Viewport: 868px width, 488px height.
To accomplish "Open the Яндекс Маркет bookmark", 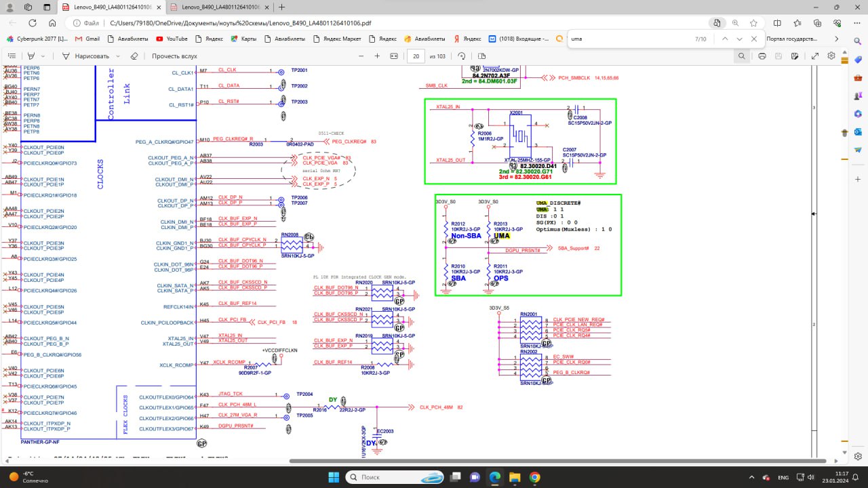I will (337, 39).
